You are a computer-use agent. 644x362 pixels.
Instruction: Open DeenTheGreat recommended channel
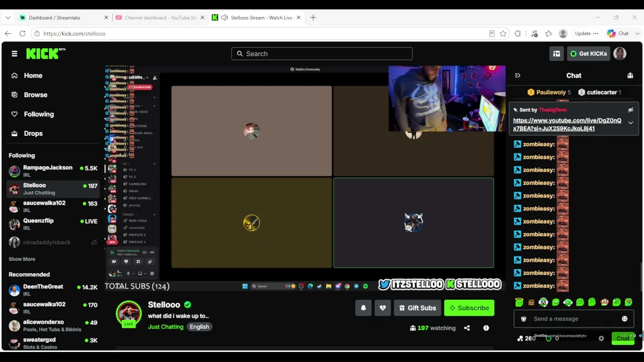click(53, 290)
